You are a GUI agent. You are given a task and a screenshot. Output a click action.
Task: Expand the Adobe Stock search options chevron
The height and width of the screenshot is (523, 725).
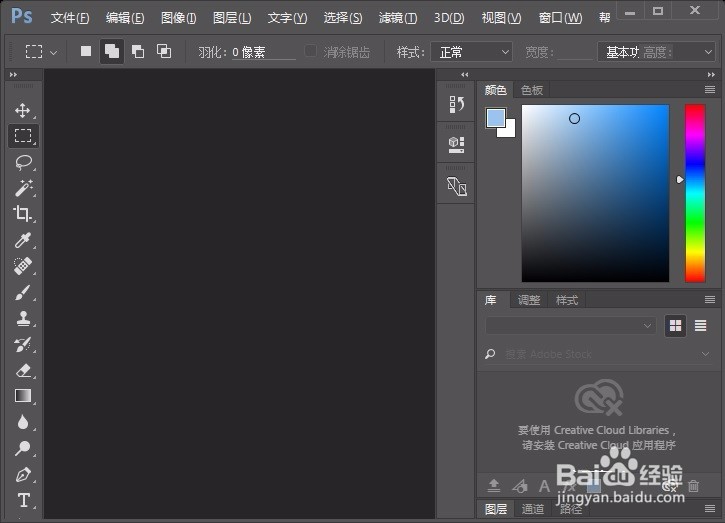pyautogui.click(x=705, y=354)
